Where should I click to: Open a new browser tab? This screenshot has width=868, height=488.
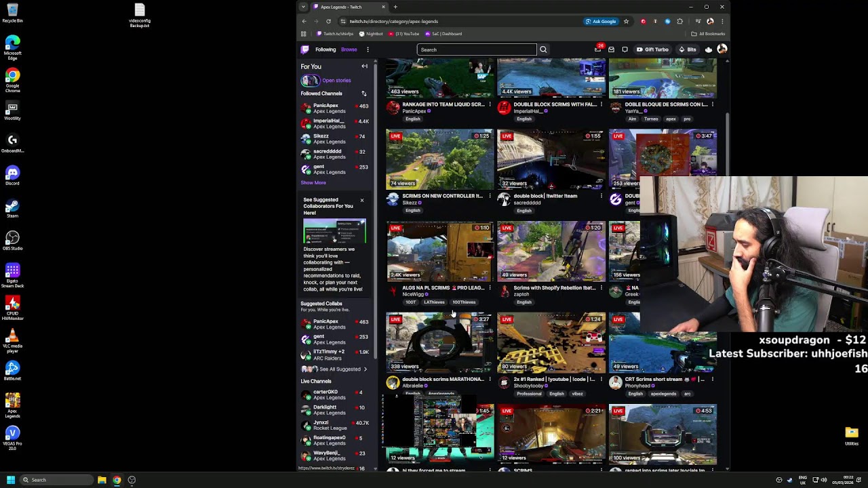coord(395,7)
